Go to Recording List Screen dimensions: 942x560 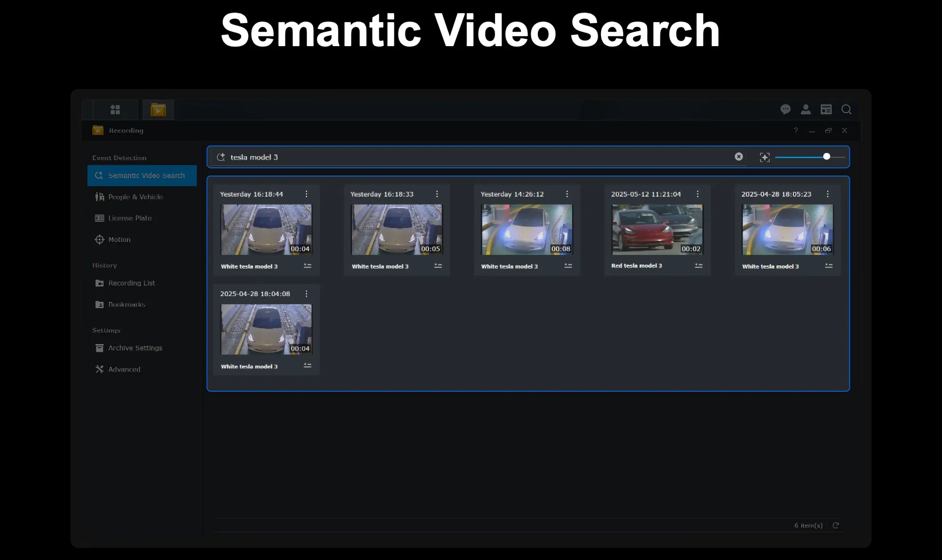[131, 283]
